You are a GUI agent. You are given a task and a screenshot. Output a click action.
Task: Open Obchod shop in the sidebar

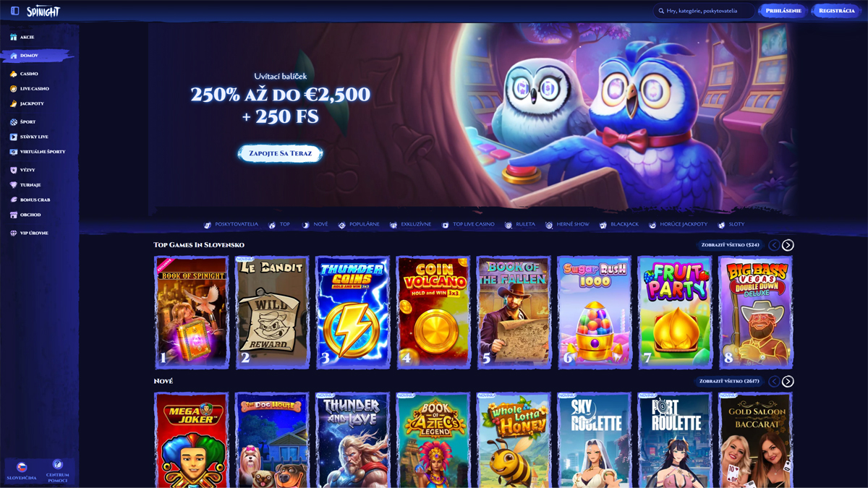tap(25, 215)
